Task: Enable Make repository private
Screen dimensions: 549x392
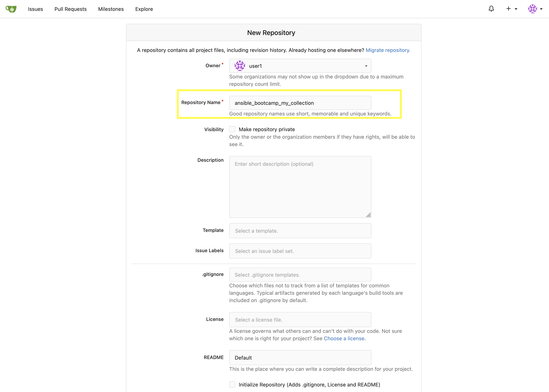Action: [x=232, y=129]
